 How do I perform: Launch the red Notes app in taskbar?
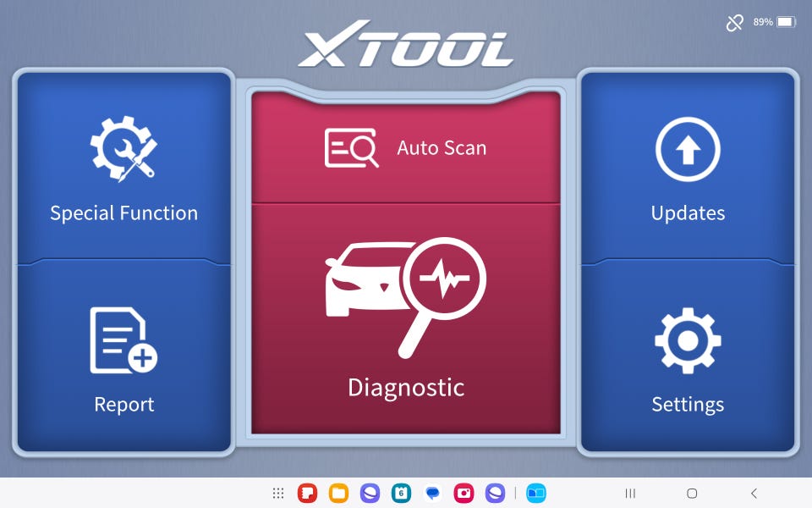point(307,493)
